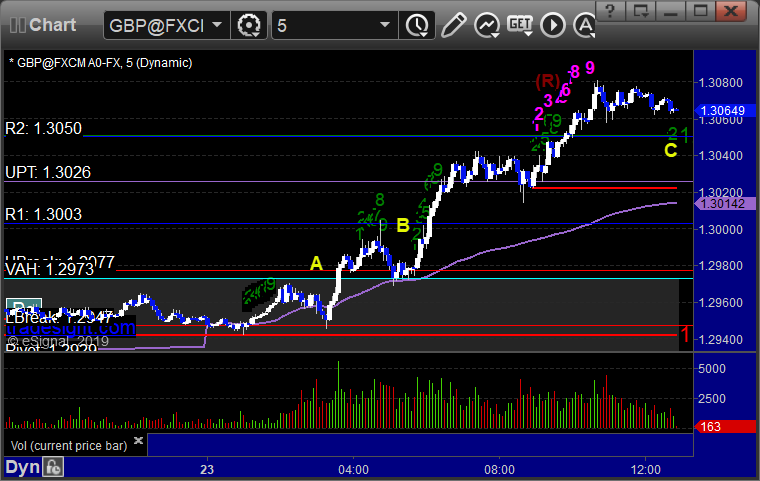Click the 1.29800 price axis label
The width and height of the screenshot is (760, 481).
pos(720,266)
